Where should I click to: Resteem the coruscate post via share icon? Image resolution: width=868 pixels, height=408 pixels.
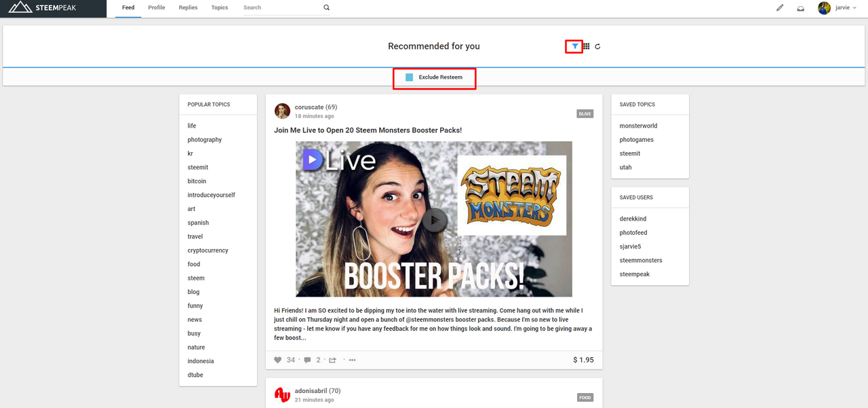[x=332, y=360]
